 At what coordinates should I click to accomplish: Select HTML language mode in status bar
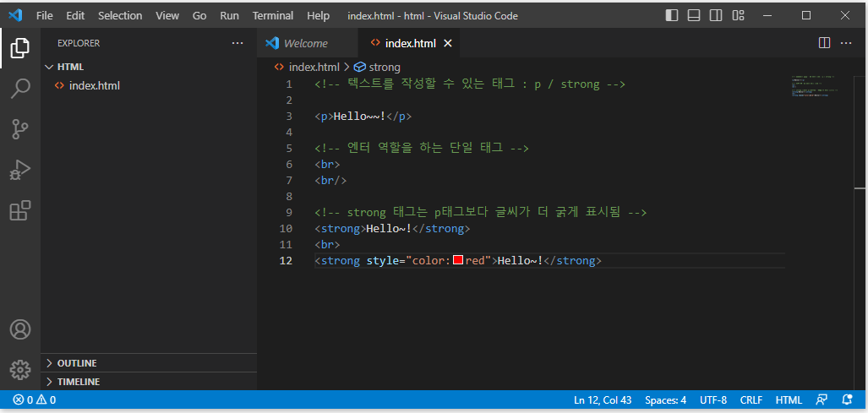point(789,399)
